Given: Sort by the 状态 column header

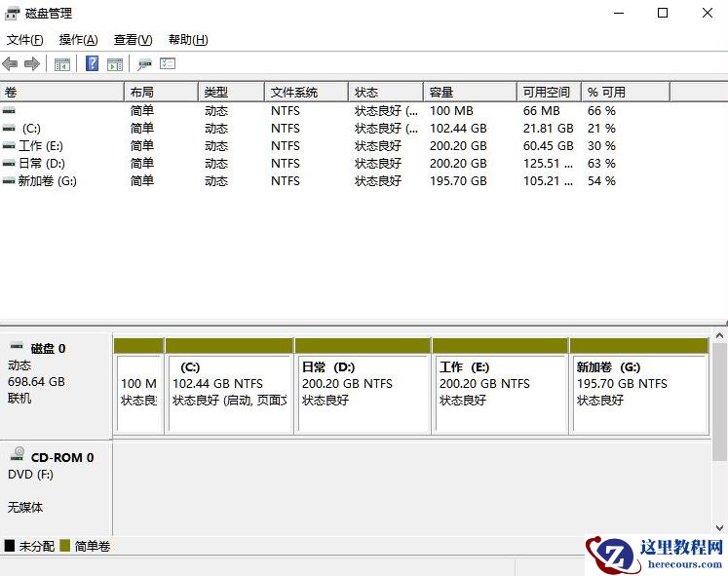Looking at the screenshot, I should coord(386,92).
